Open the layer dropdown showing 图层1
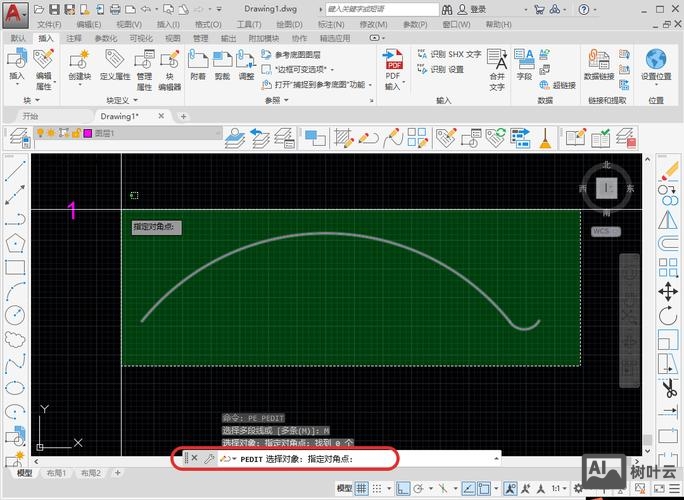Viewport: 684px width, 500px height. tap(150, 133)
